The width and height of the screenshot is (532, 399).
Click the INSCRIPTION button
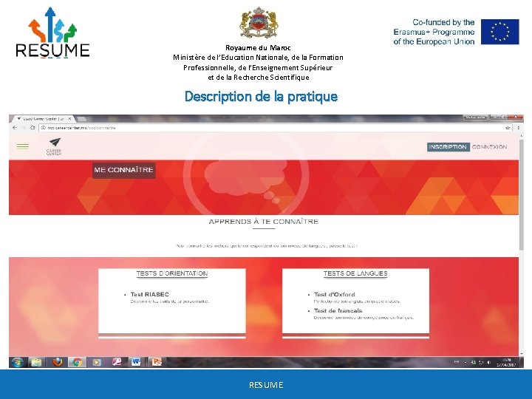(448, 147)
